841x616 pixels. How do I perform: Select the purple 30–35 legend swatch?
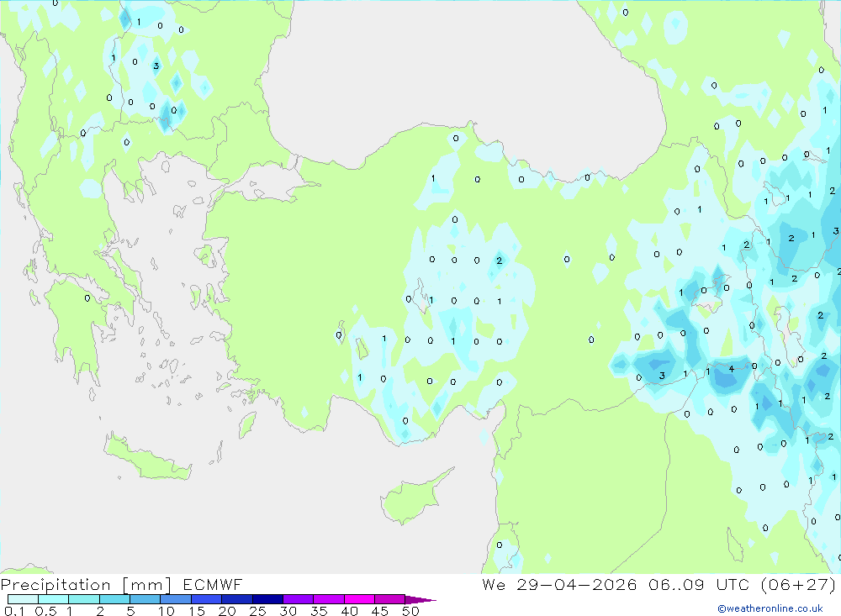[x=298, y=599]
